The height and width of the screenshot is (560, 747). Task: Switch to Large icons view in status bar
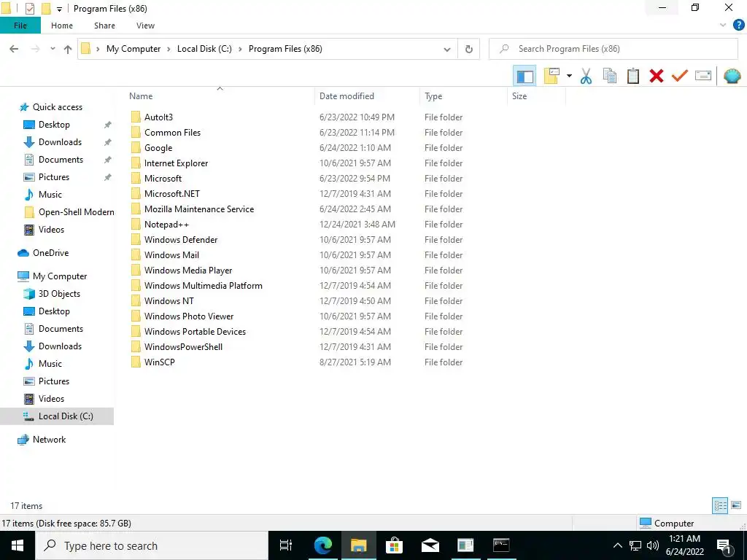click(x=736, y=505)
